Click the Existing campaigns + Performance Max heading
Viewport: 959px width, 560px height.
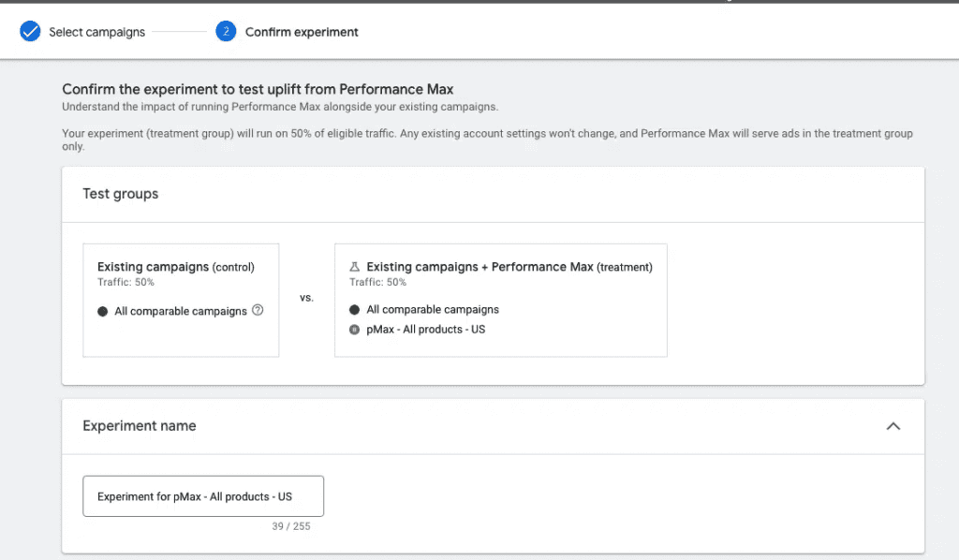[x=509, y=267]
